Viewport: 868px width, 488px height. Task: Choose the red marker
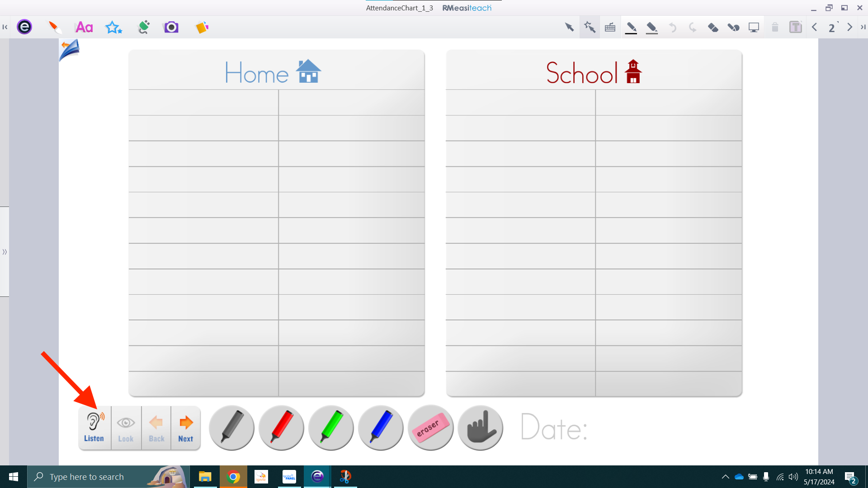pyautogui.click(x=281, y=427)
